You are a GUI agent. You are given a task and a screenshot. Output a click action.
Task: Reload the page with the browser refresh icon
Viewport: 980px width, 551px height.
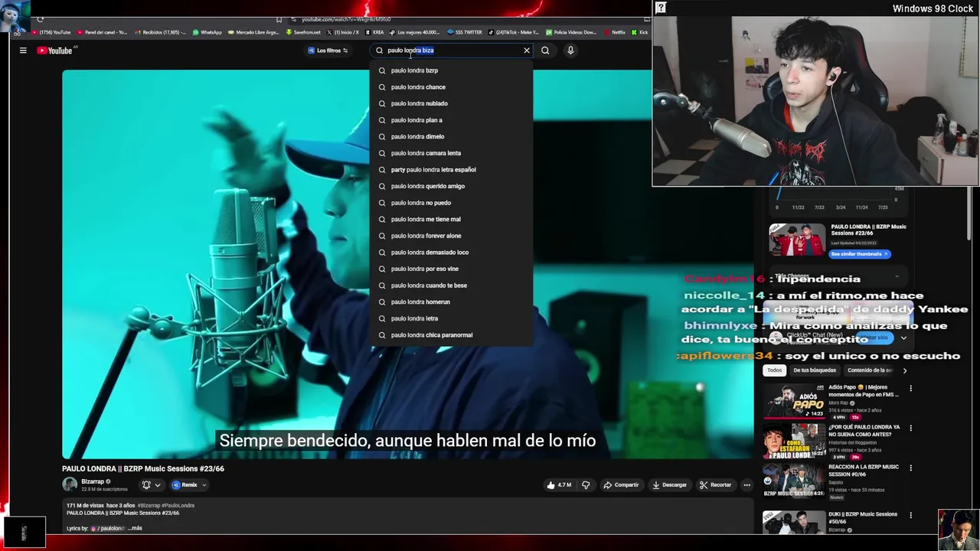pyautogui.click(x=40, y=19)
